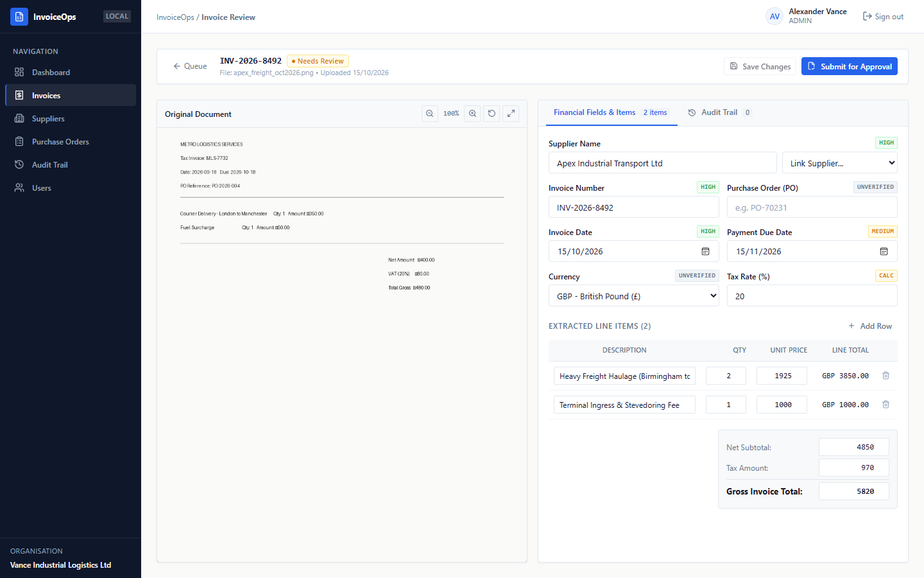Click the Save Changes disk icon

click(x=734, y=66)
